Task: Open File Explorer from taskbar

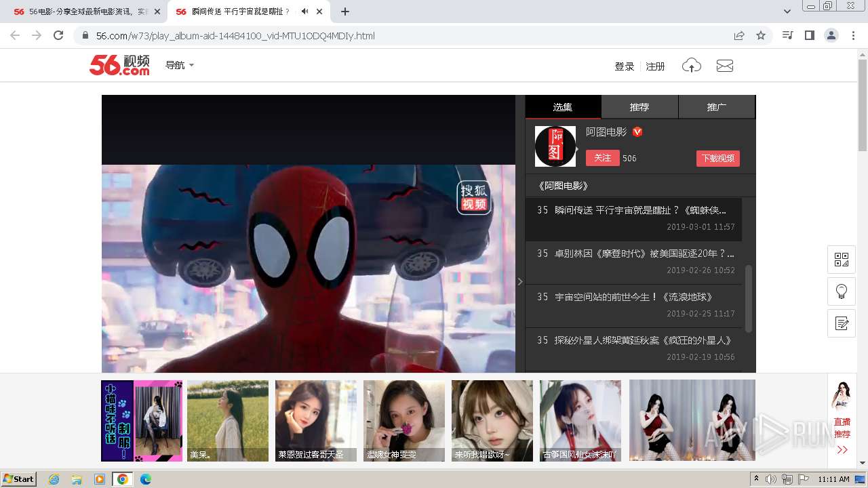Action: (77, 479)
